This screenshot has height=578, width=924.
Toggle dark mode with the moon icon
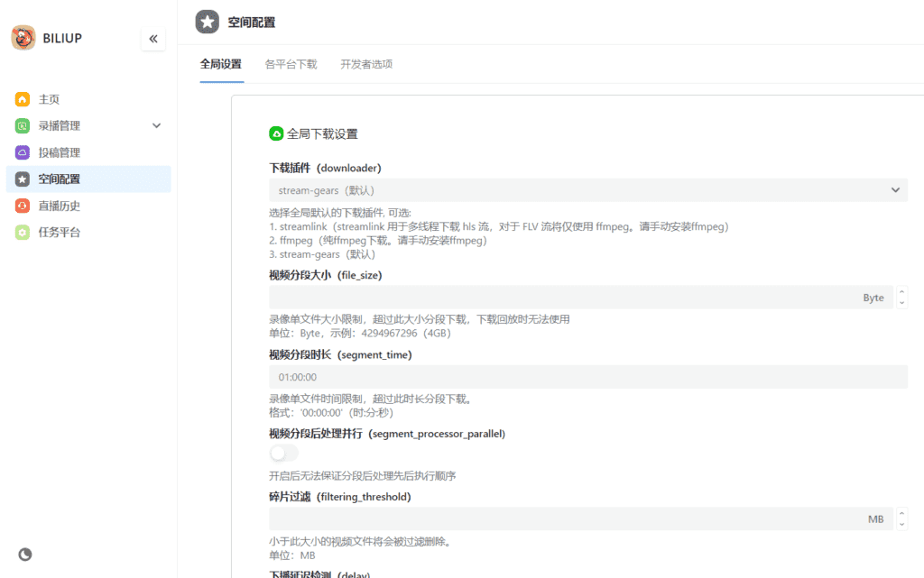click(25, 555)
